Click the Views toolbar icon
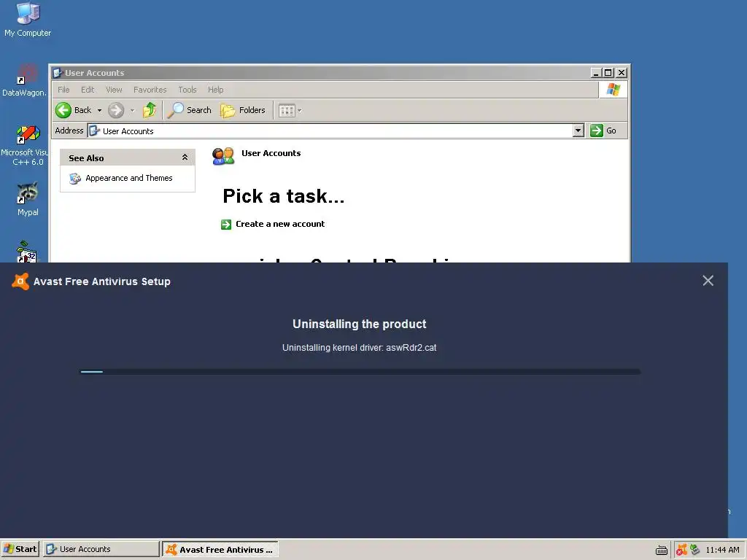The width and height of the screenshot is (747, 560). [286, 111]
